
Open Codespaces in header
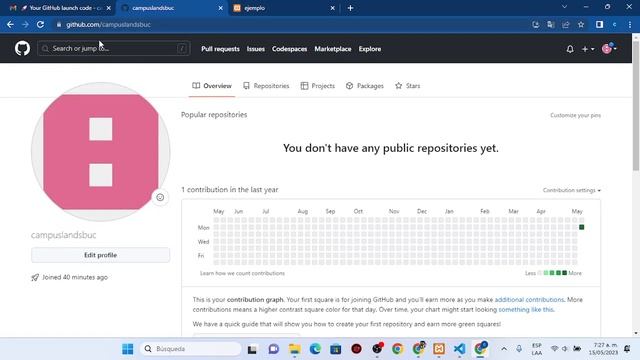289,49
